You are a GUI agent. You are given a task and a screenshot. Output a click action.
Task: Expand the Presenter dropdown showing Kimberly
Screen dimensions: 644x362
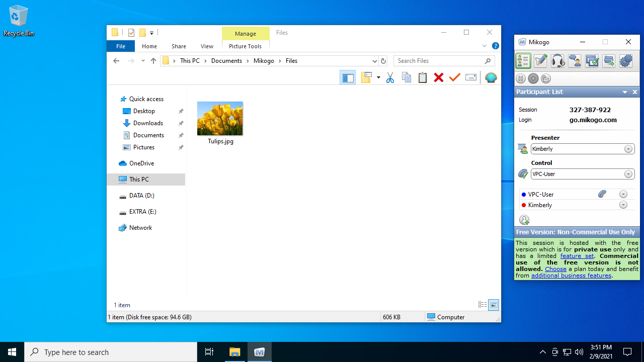628,149
